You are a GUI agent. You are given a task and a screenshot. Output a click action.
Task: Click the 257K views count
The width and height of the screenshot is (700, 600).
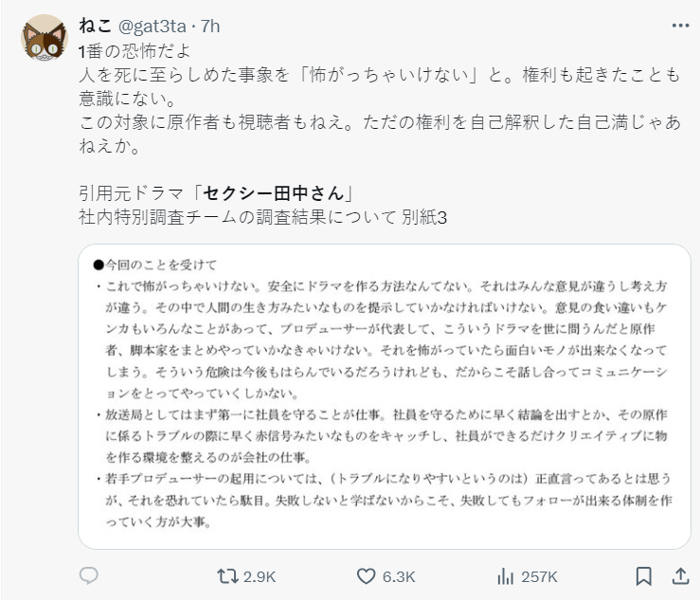click(x=539, y=576)
